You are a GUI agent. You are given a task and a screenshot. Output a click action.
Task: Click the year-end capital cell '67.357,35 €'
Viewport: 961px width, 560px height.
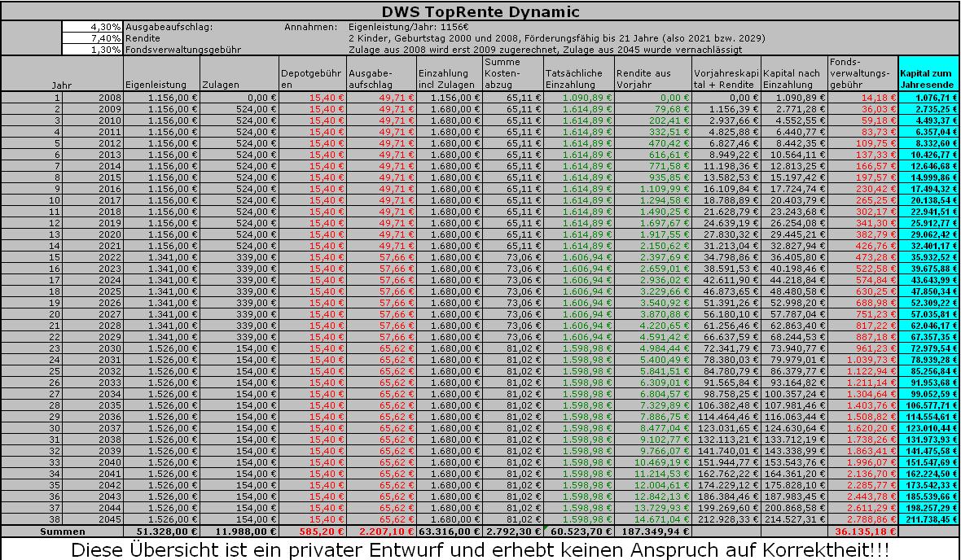click(x=928, y=337)
